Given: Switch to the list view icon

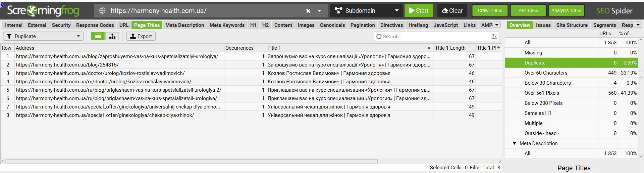Looking at the screenshot, I should click(x=98, y=36).
